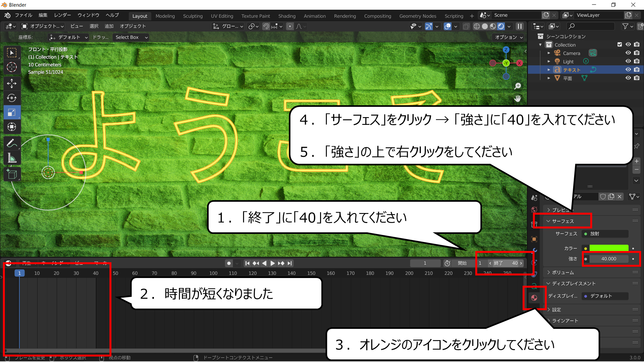644x362 pixels.
Task: Play the animation forward
Action: pos(272,263)
